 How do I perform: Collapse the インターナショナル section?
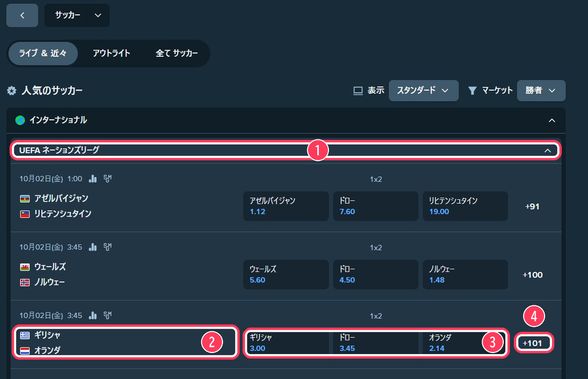[x=551, y=120]
